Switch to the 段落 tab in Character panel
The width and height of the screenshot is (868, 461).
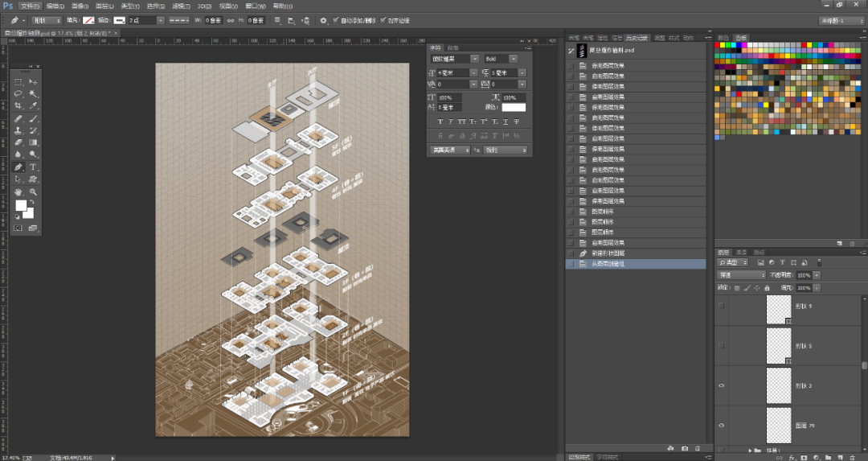tap(452, 48)
